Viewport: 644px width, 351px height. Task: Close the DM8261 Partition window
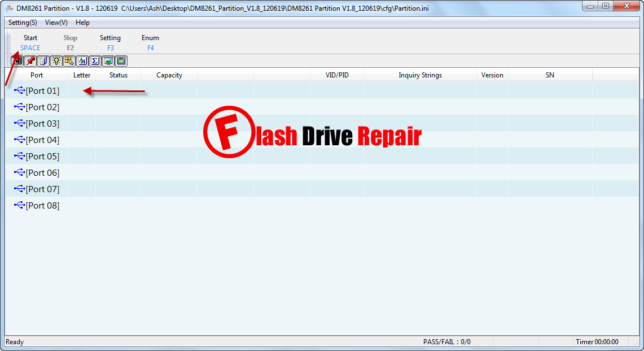pos(627,6)
